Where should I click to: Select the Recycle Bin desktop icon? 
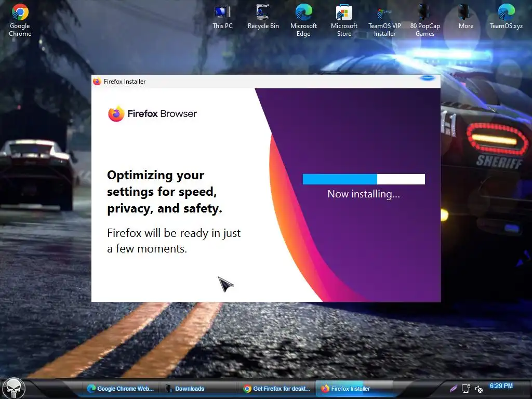(263, 17)
